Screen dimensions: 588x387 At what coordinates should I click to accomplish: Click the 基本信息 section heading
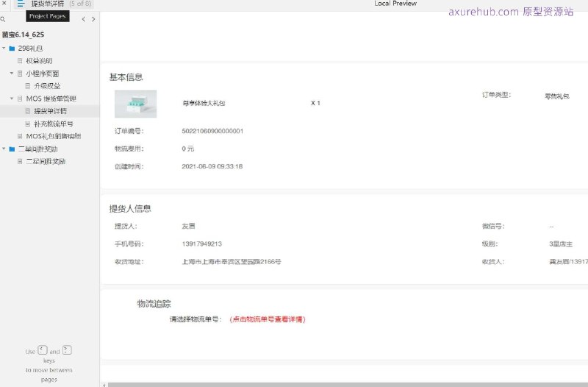click(126, 77)
